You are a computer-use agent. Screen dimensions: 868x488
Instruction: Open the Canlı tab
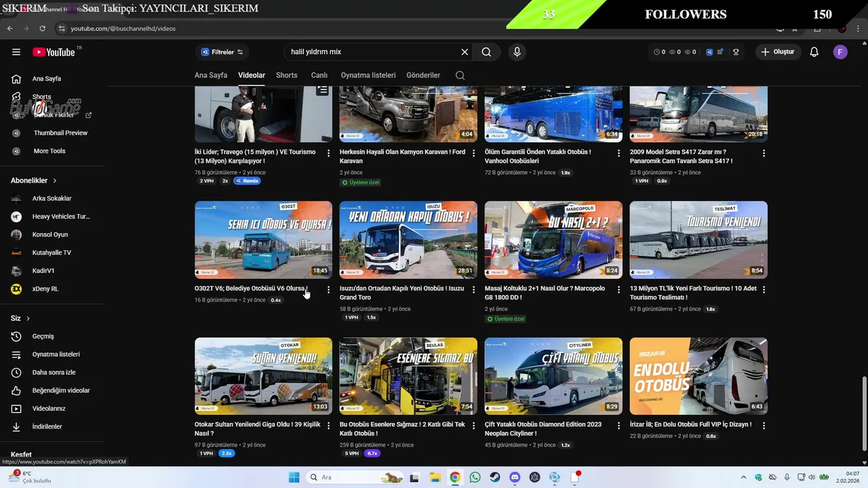click(x=319, y=75)
